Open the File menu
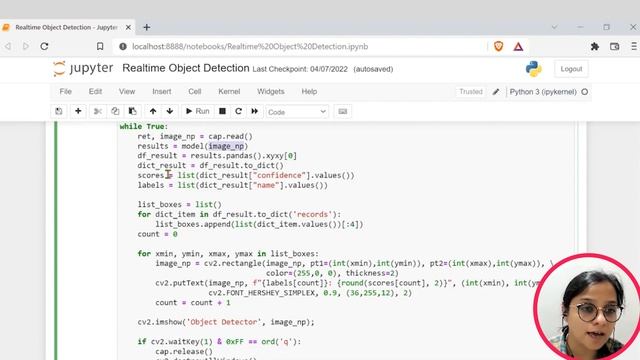Image resolution: width=640 pixels, height=360 pixels. (65, 91)
